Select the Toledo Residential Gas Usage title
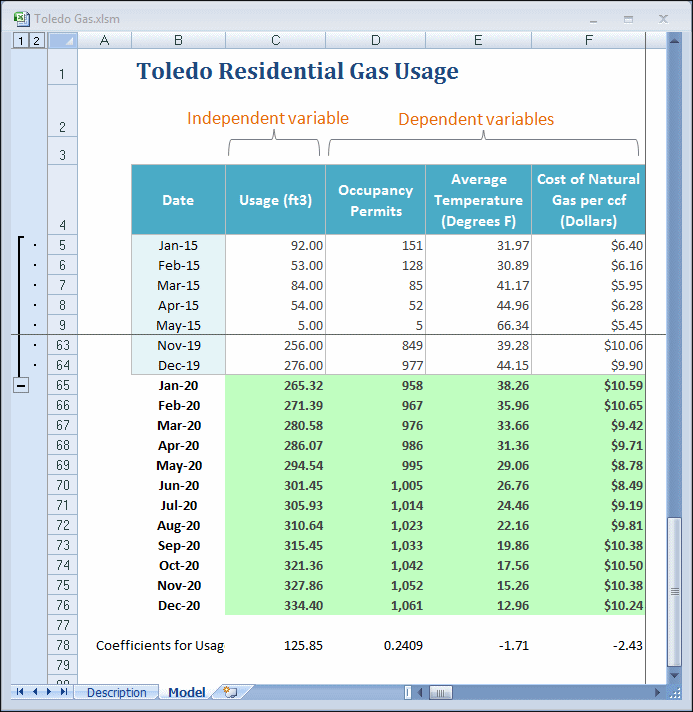Image resolution: width=693 pixels, height=712 pixels. coord(297,71)
